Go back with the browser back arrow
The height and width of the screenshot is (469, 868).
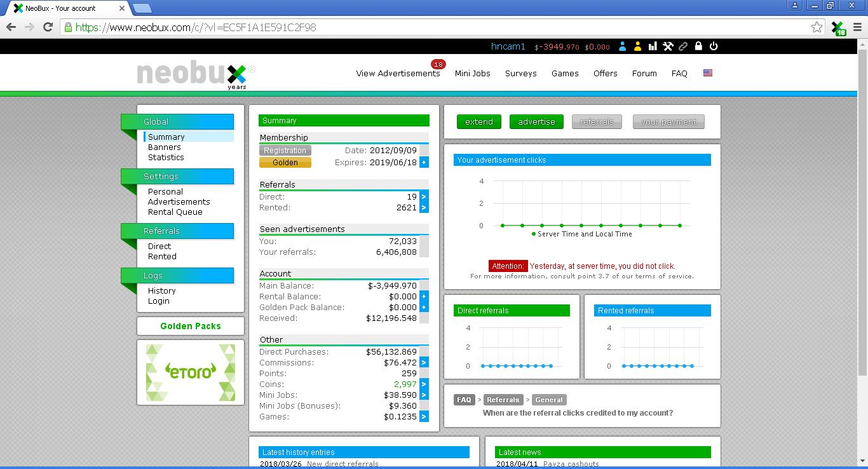pos(11,27)
